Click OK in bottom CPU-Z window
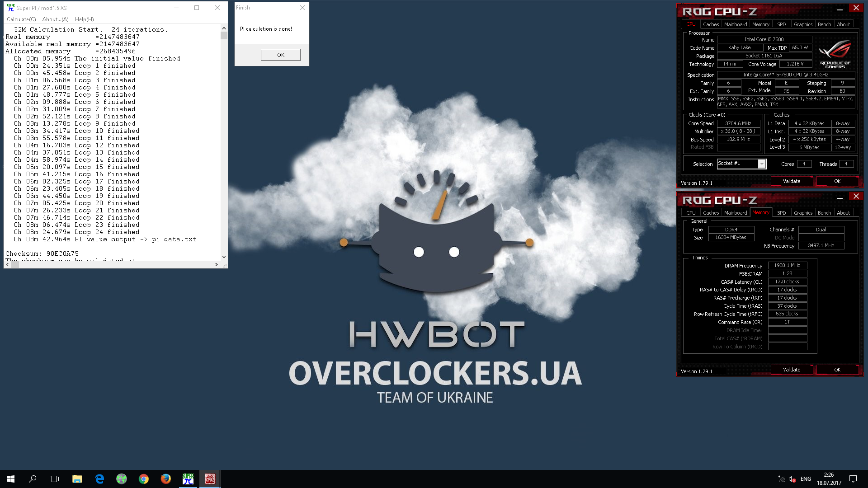The width and height of the screenshot is (868, 488). (x=837, y=370)
